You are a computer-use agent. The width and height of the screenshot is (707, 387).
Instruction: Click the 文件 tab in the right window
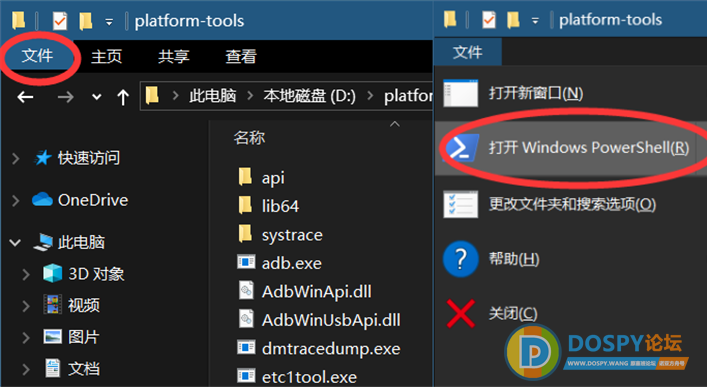coord(468,52)
